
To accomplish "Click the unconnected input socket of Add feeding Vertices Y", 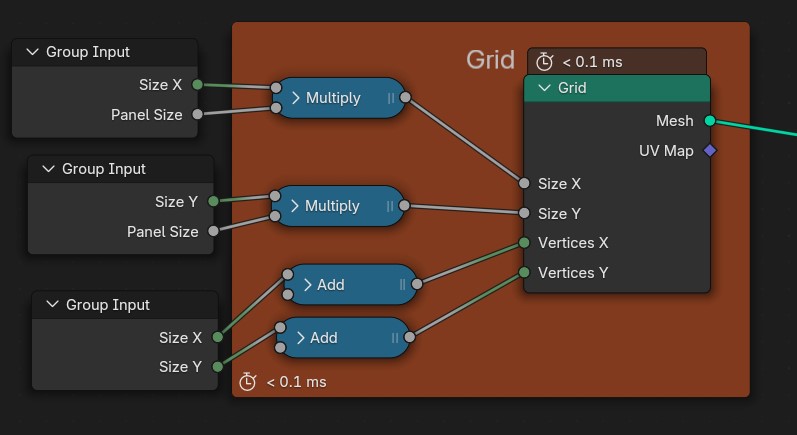I will 280,348.
